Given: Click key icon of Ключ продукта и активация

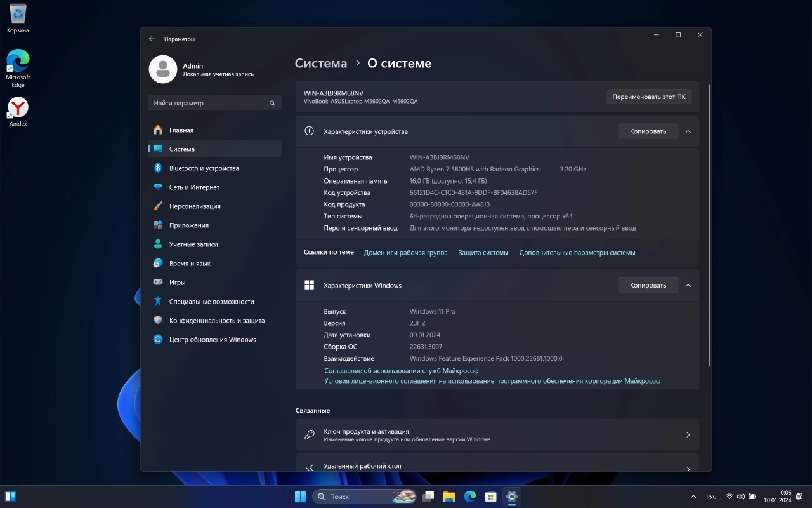Looking at the screenshot, I should [310, 435].
